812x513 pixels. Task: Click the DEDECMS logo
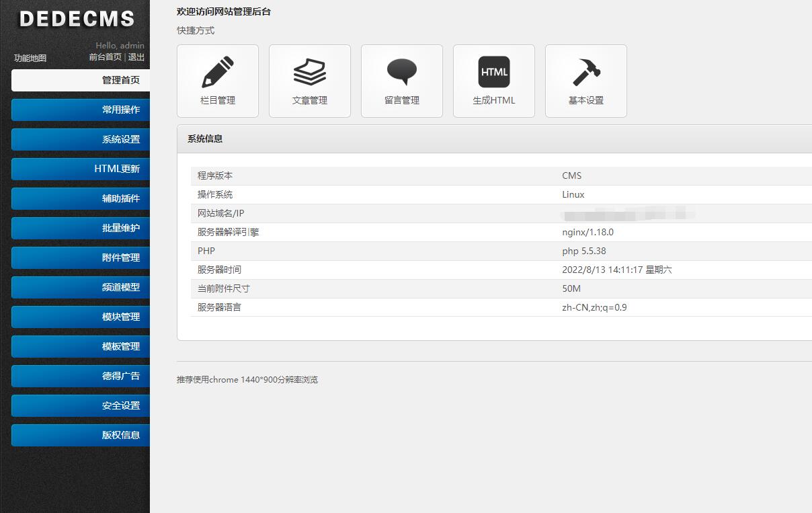pos(77,19)
